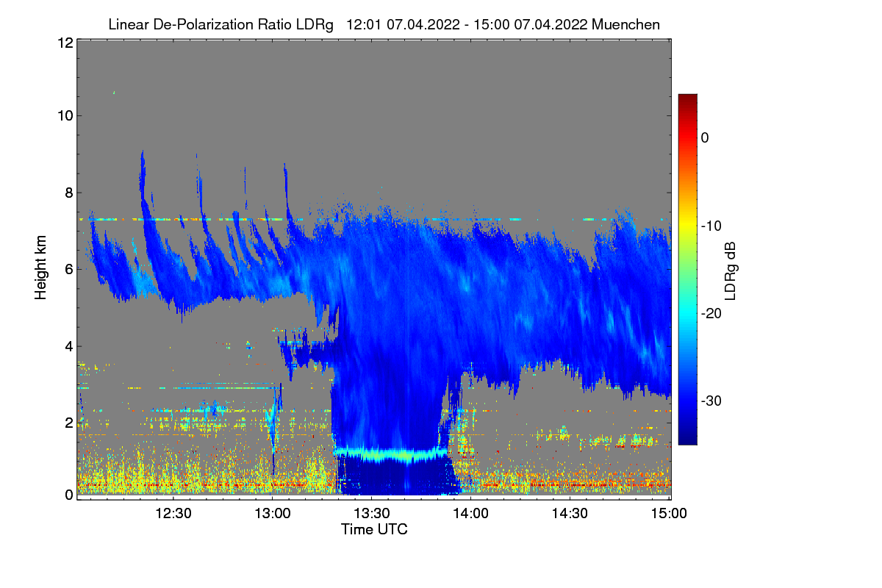Screen dimensions: 882x588
Task: Click the '12' height tick label
Action: click(64, 43)
